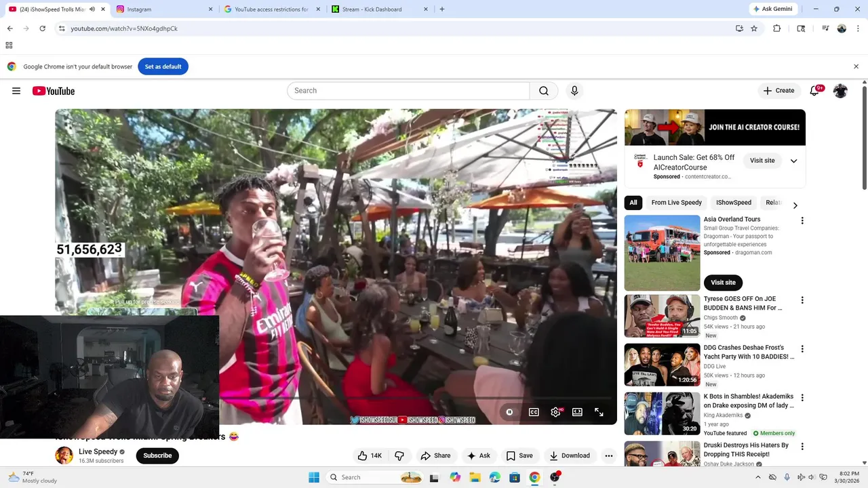
Task: Open the DDG Crashes Deshae Frost thumbnail
Action: [x=662, y=365]
